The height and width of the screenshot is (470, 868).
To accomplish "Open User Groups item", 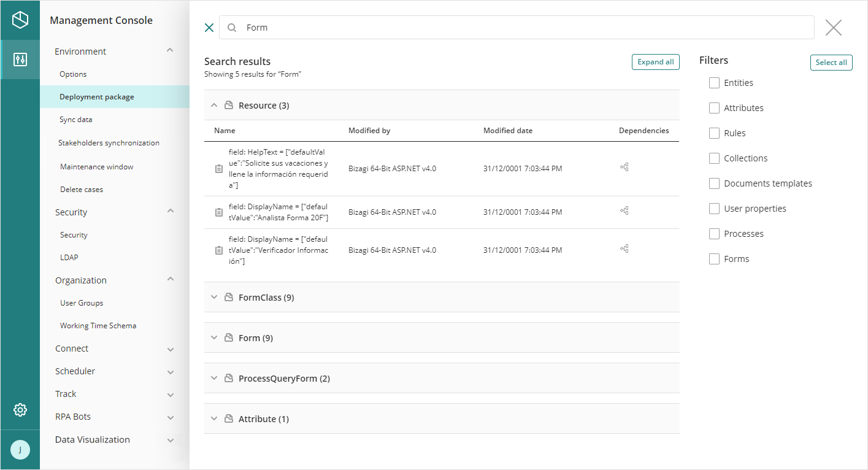I will coord(82,303).
